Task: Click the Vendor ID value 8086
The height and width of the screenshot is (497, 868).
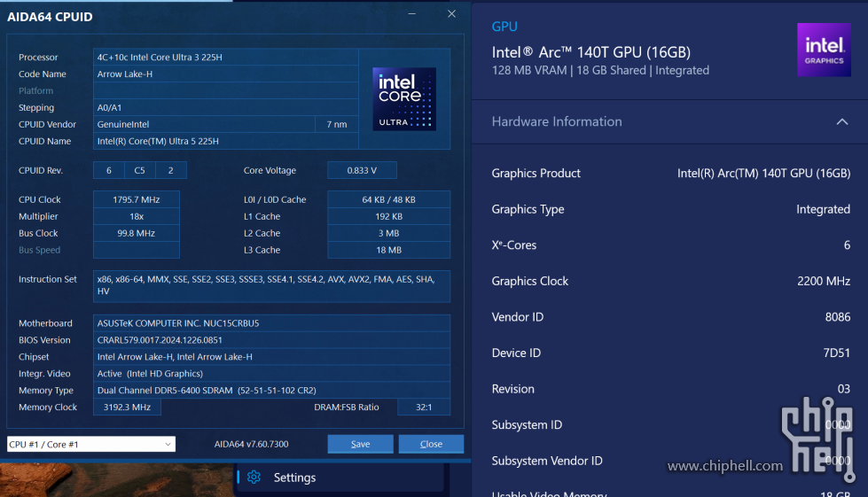Action: click(838, 317)
